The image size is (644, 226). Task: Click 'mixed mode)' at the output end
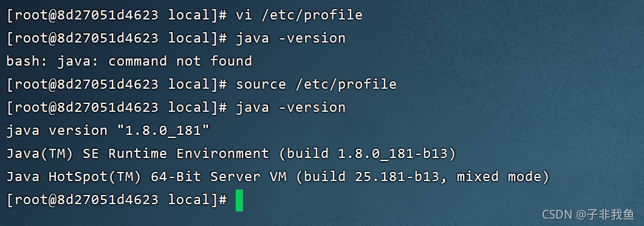[x=503, y=177]
